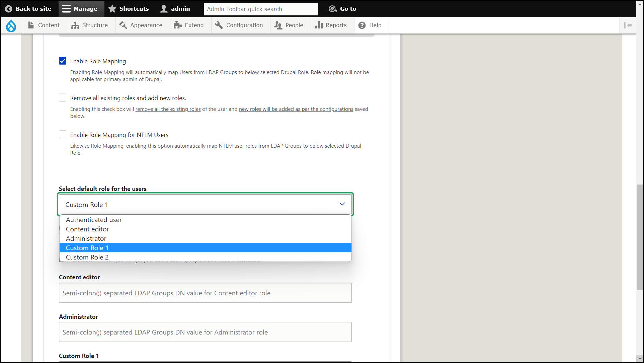This screenshot has height=363, width=644.
Task: Collapse the default role dropdown chevron
Action: point(342,204)
